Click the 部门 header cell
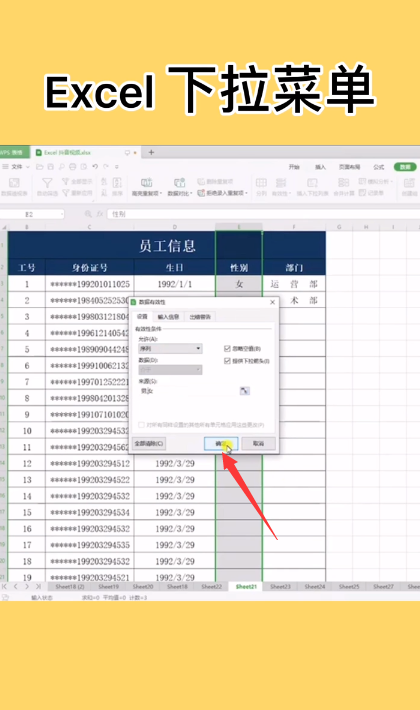 point(294,267)
